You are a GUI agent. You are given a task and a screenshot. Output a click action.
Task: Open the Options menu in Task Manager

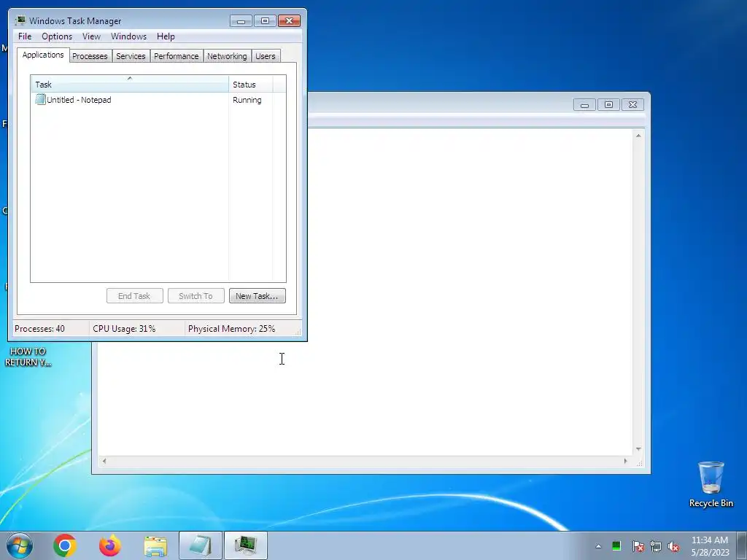click(57, 36)
